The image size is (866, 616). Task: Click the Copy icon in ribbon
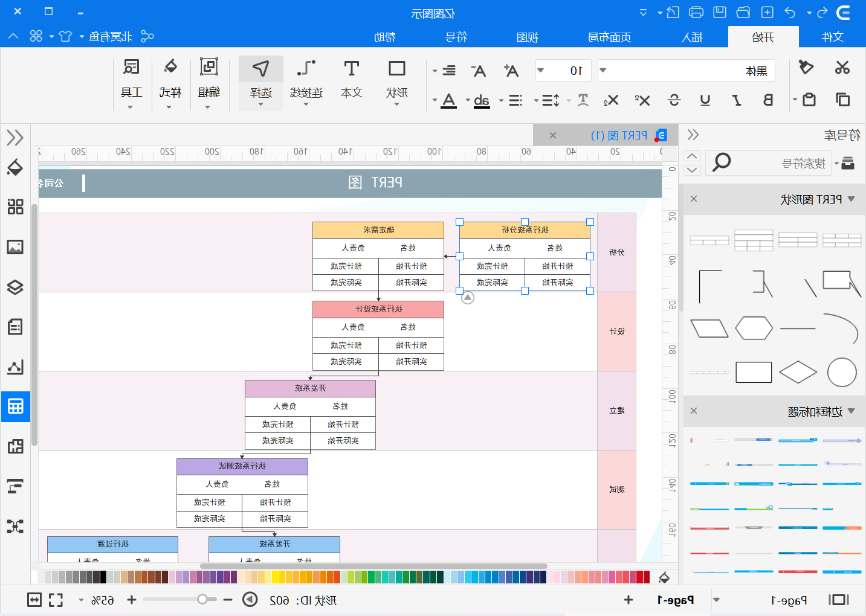pos(842,99)
